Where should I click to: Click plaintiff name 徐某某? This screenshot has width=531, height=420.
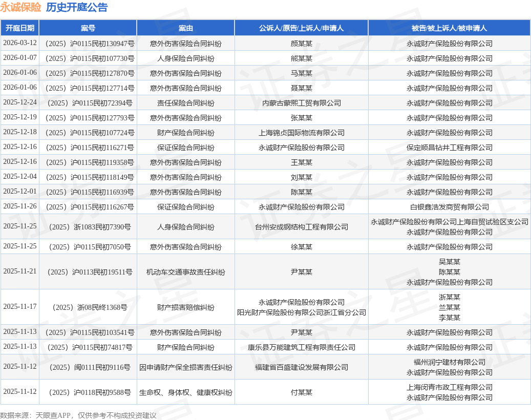(302, 247)
